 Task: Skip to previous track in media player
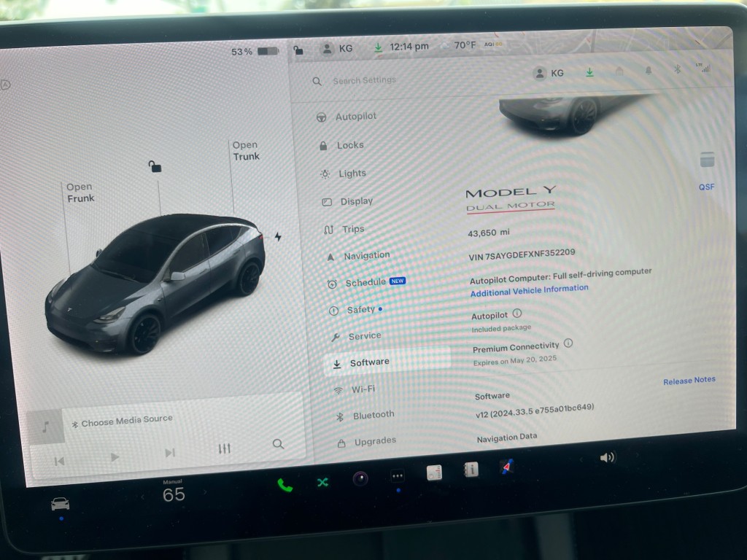point(59,461)
